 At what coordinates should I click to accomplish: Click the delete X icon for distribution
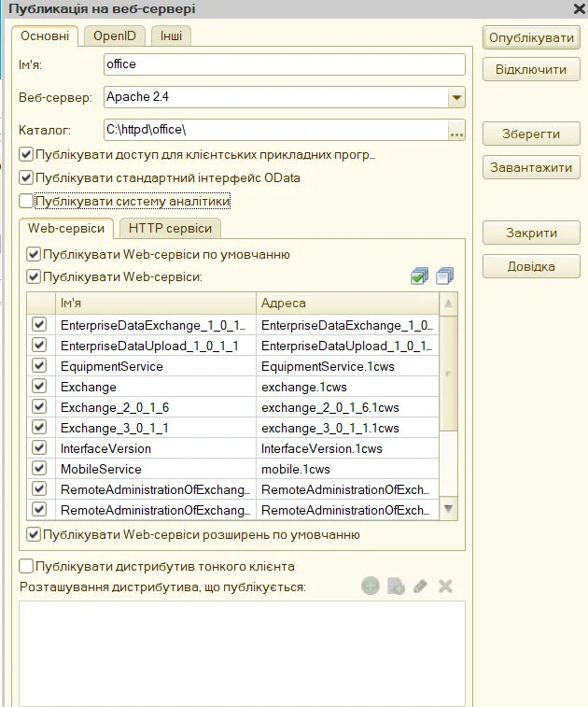pyautogui.click(x=445, y=586)
